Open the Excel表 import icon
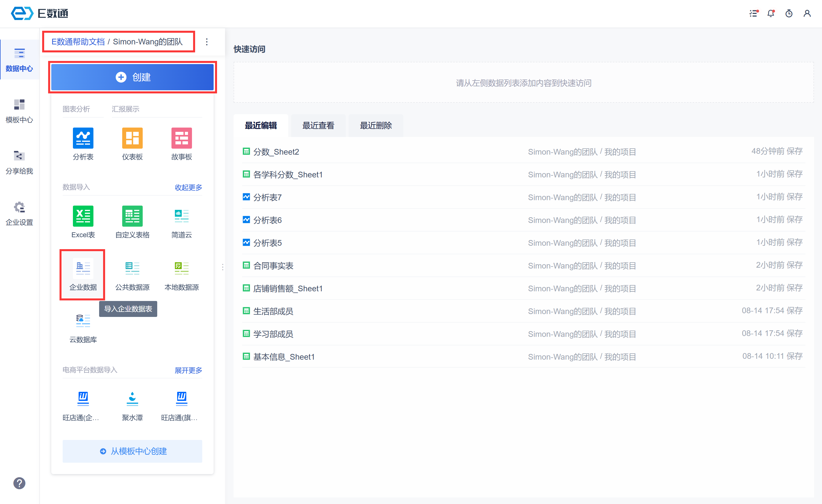 pos(83,216)
